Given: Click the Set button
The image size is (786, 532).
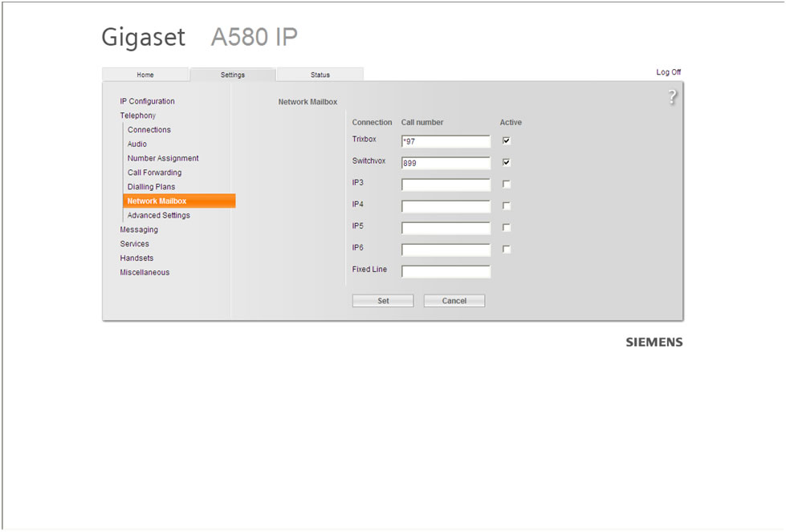Looking at the screenshot, I should [383, 301].
